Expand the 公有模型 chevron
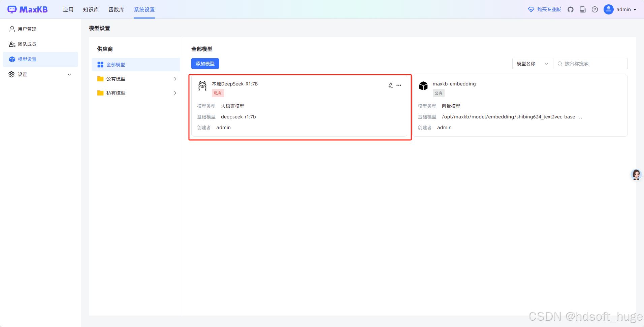This screenshot has width=644, height=327. coord(175,79)
